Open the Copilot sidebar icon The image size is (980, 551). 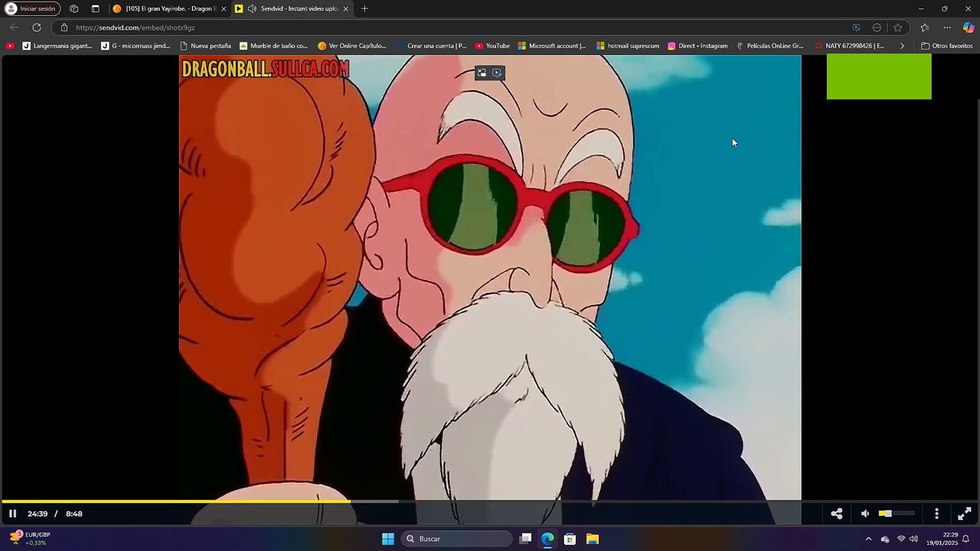(x=969, y=28)
